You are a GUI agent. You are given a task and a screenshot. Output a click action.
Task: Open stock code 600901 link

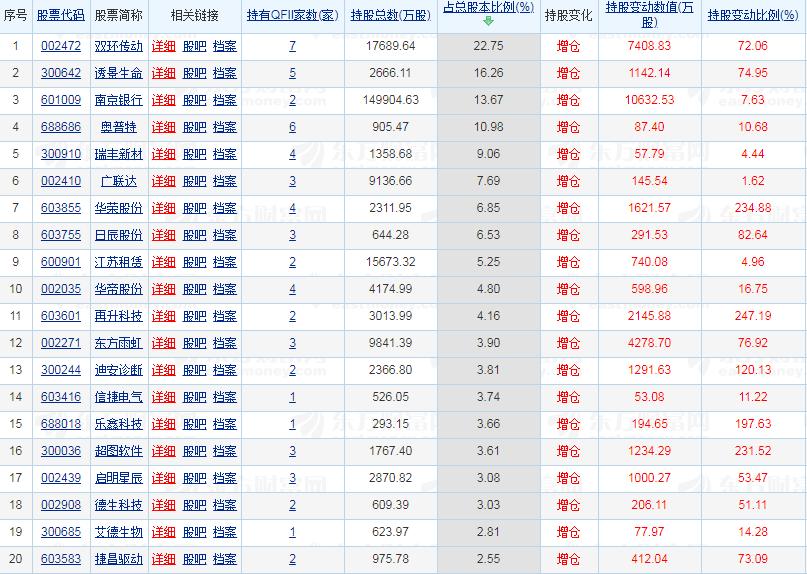coord(61,262)
